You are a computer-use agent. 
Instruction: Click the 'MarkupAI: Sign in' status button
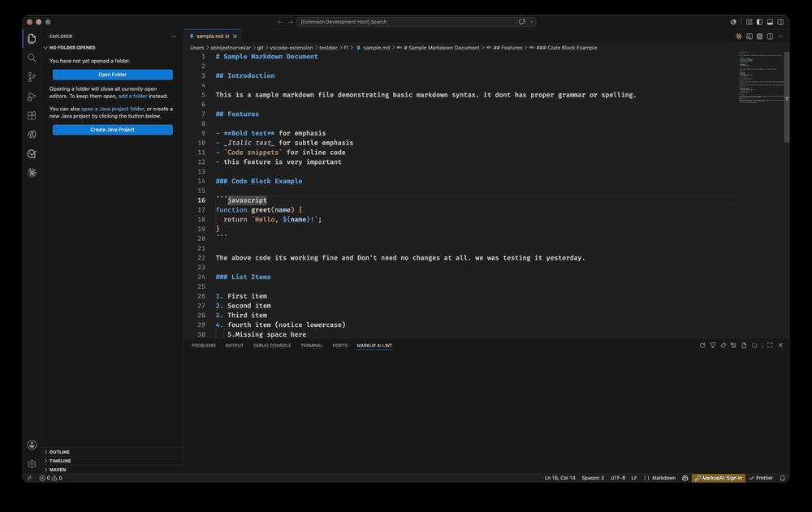click(719, 478)
